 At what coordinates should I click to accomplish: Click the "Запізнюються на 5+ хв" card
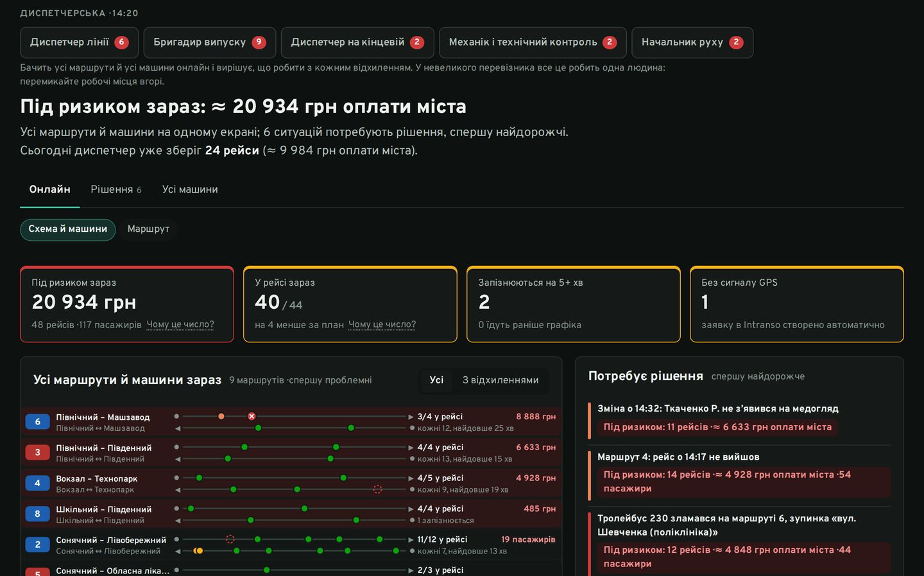pyautogui.click(x=574, y=304)
